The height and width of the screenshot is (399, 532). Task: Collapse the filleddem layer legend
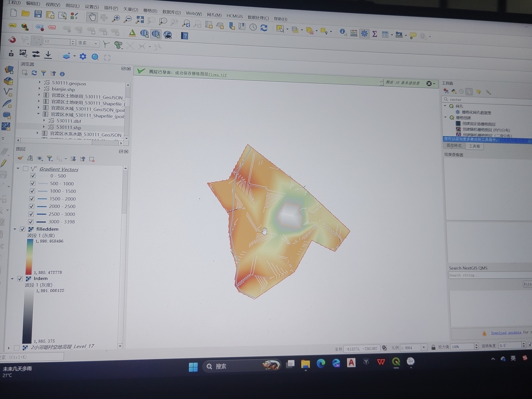coord(15,229)
